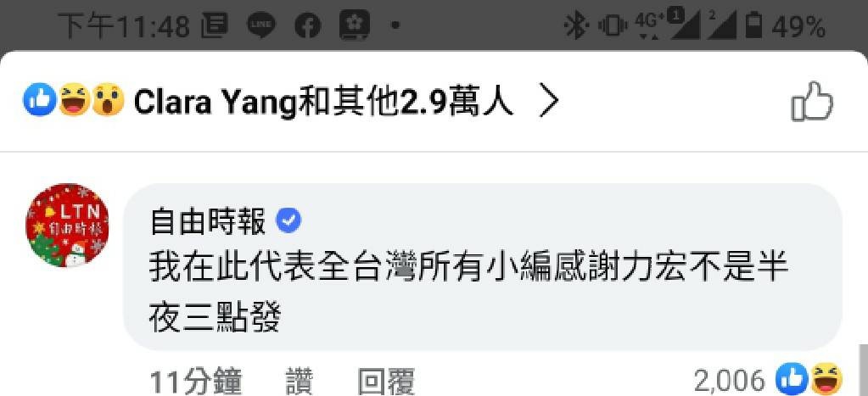Tap the battery 49% indicator

785,26
